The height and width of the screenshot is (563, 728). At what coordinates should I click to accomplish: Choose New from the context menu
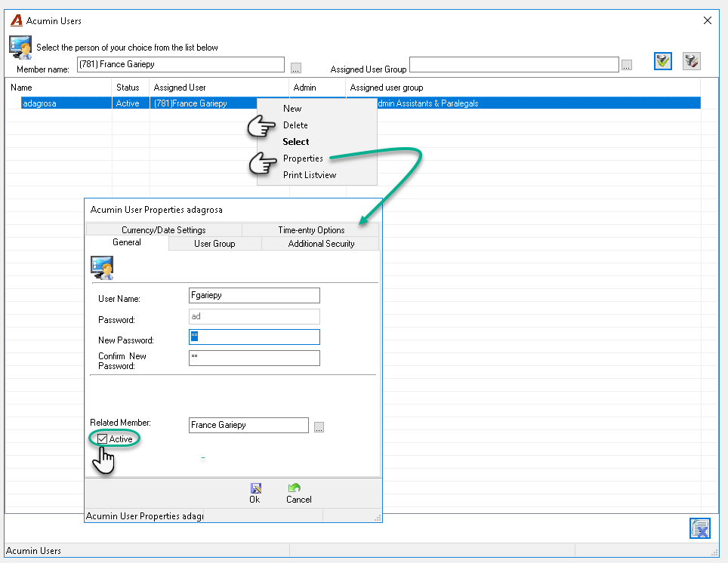pyautogui.click(x=292, y=109)
